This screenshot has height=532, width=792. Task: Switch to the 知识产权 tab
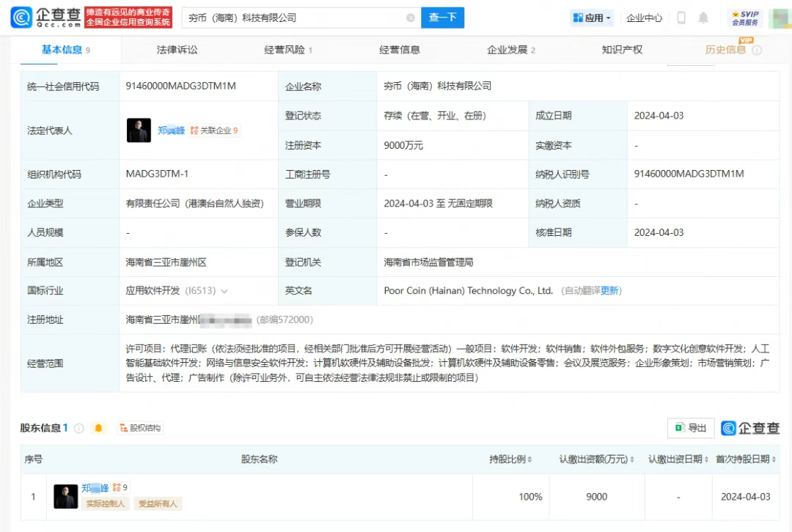point(622,50)
